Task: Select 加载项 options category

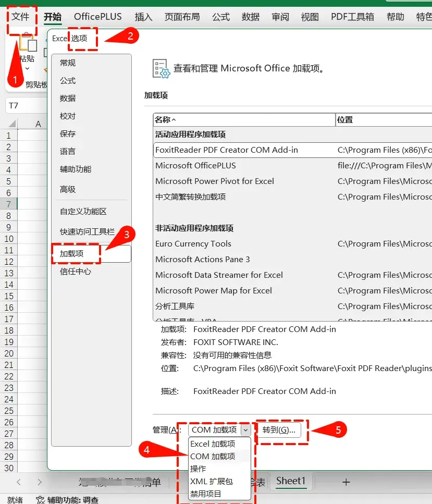Action: [x=91, y=254]
